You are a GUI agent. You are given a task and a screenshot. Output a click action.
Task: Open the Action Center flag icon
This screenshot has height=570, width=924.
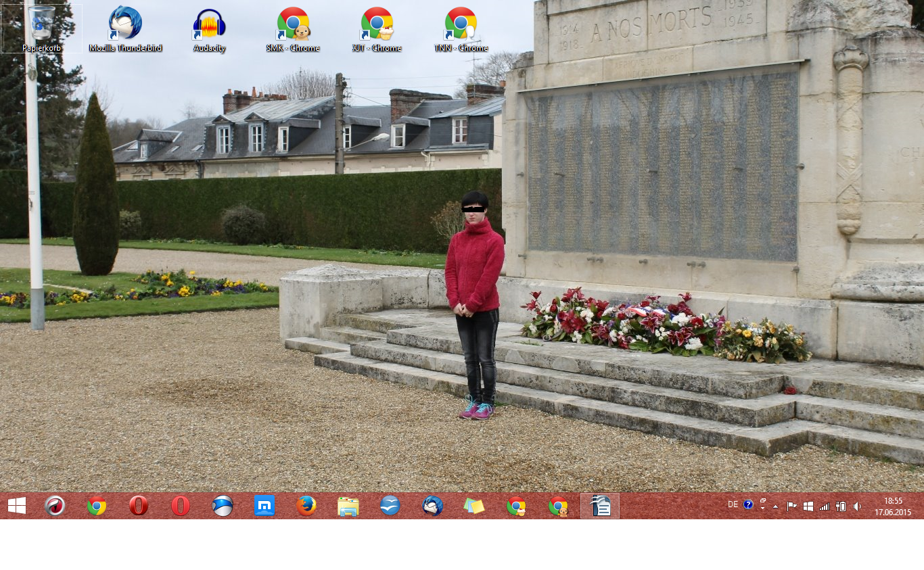pyautogui.click(x=791, y=506)
